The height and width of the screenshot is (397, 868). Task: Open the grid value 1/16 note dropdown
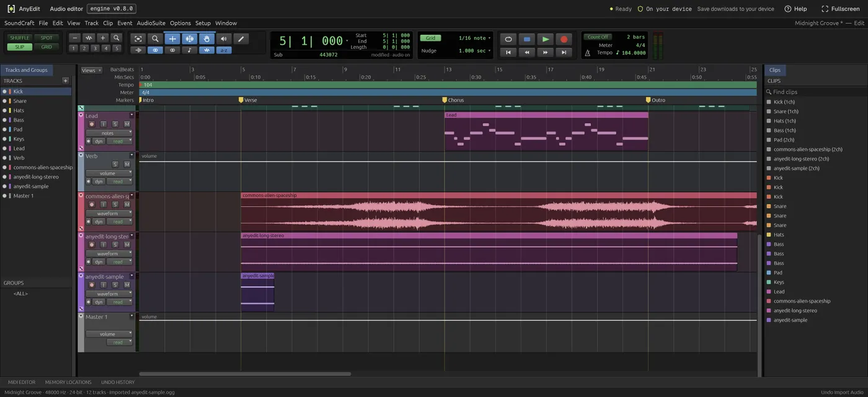point(474,38)
